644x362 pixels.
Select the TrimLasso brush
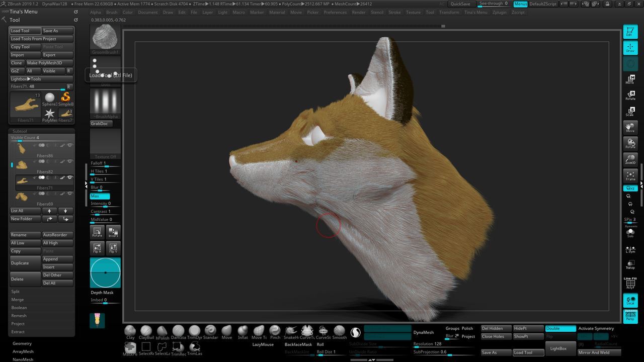tap(195, 348)
